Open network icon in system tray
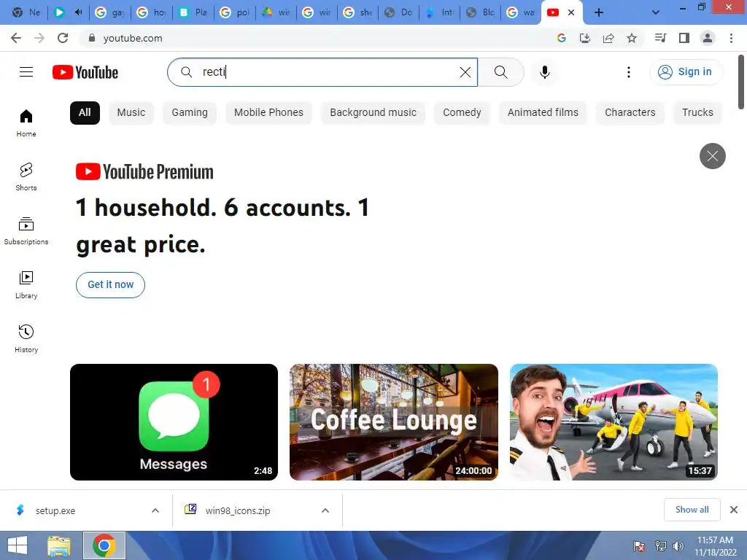 click(659, 546)
